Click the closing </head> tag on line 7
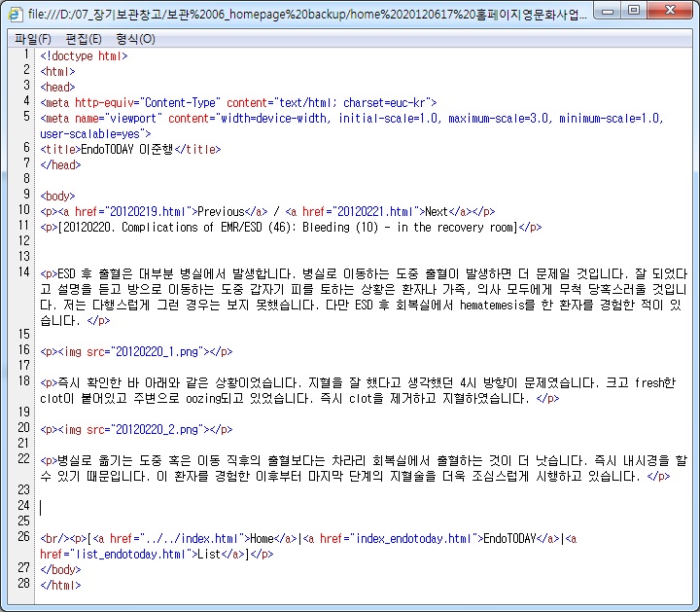This screenshot has width=700, height=612. click(60, 165)
